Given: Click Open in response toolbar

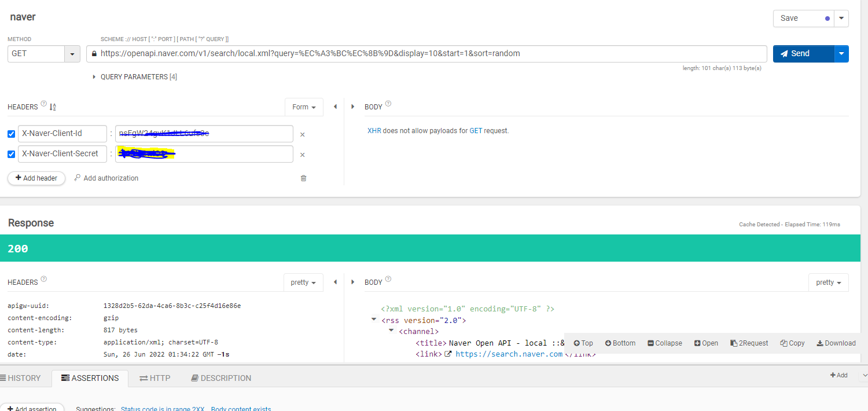Looking at the screenshot, I should tap(707, 343).
